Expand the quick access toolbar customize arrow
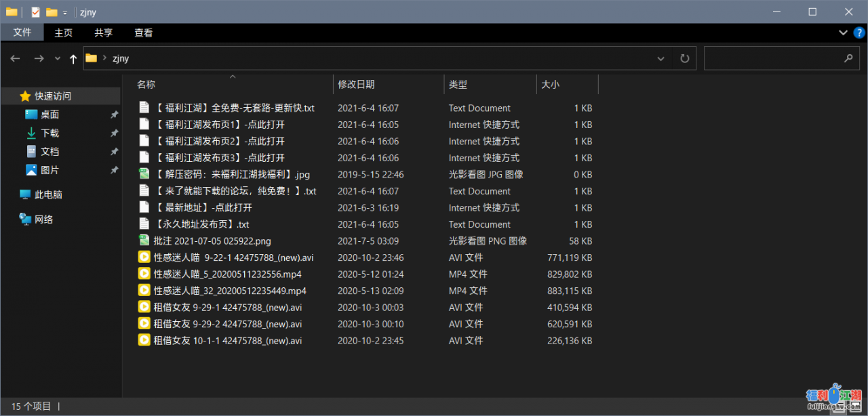 [64, 12]
